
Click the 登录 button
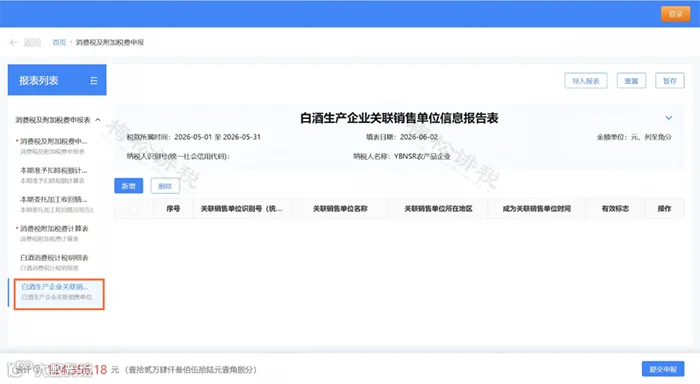[x=675, y=14]
